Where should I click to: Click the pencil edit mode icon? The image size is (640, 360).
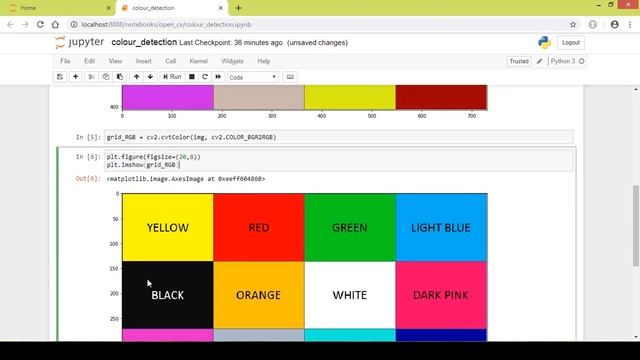(539, 61)
